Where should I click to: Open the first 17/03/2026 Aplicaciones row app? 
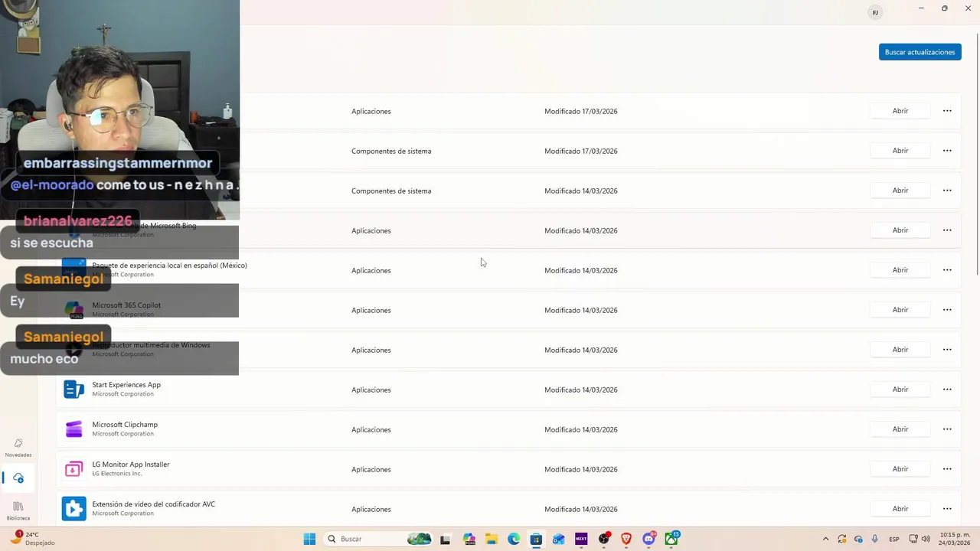coord(900,111)
